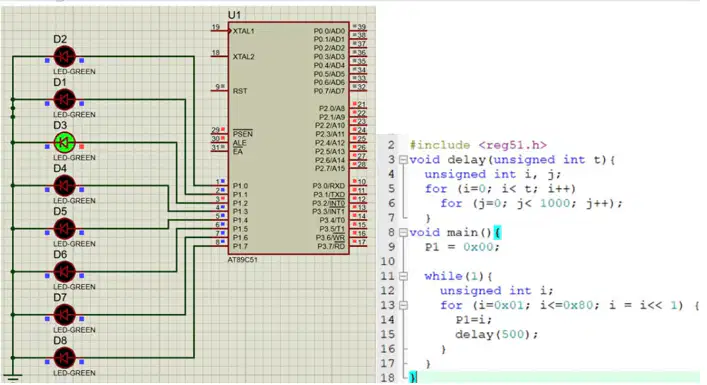Image resolution: width=707 pixels, height=385 pixels.
Task: Click the #include <reg51.h> line
Action: pyautogui.click(x=478, y=145)
